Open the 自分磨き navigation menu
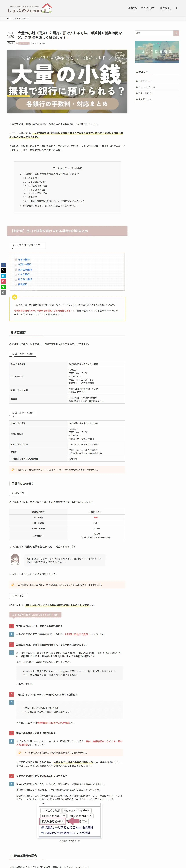Image resolution: width=186 pixels, height=868 pixels. point(165,8)
